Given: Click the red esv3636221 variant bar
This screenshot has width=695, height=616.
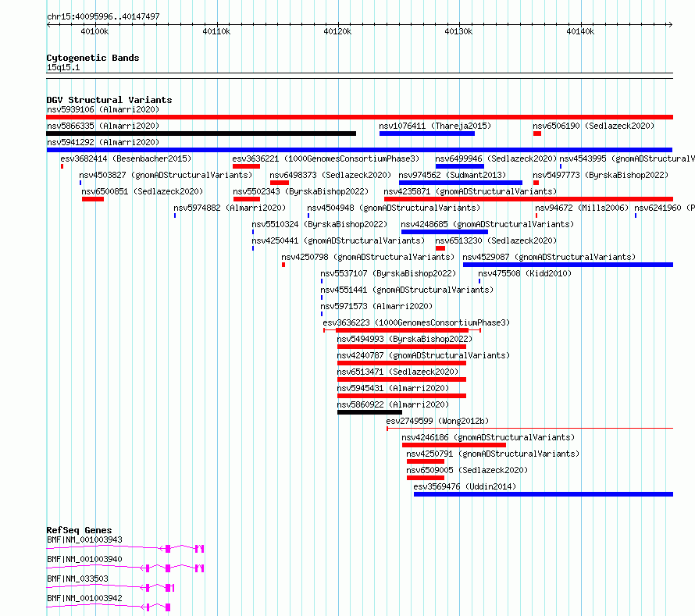Looking at the screenshot, I should coord(246,166).
